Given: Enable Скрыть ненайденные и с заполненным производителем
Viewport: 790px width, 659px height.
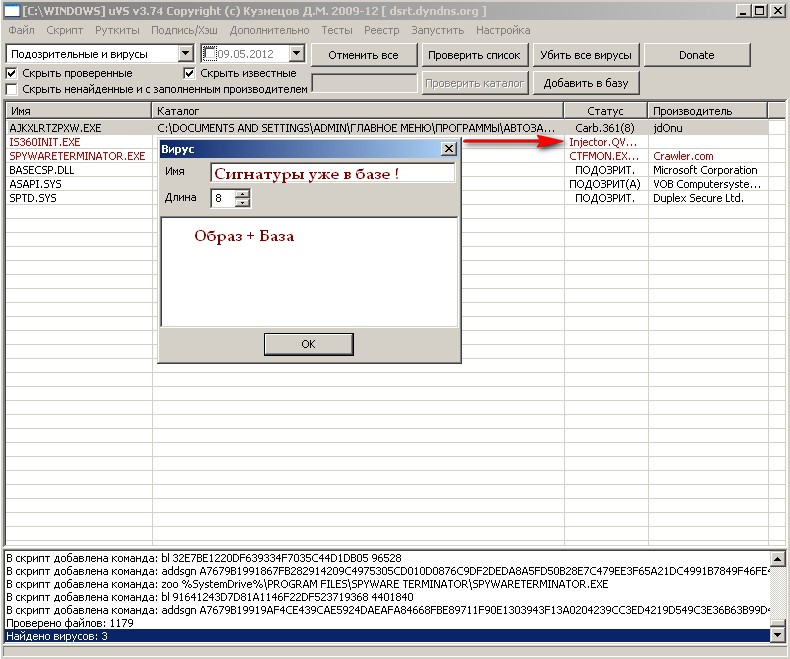Looking at the screenshot, I should [x=12, y=89].
